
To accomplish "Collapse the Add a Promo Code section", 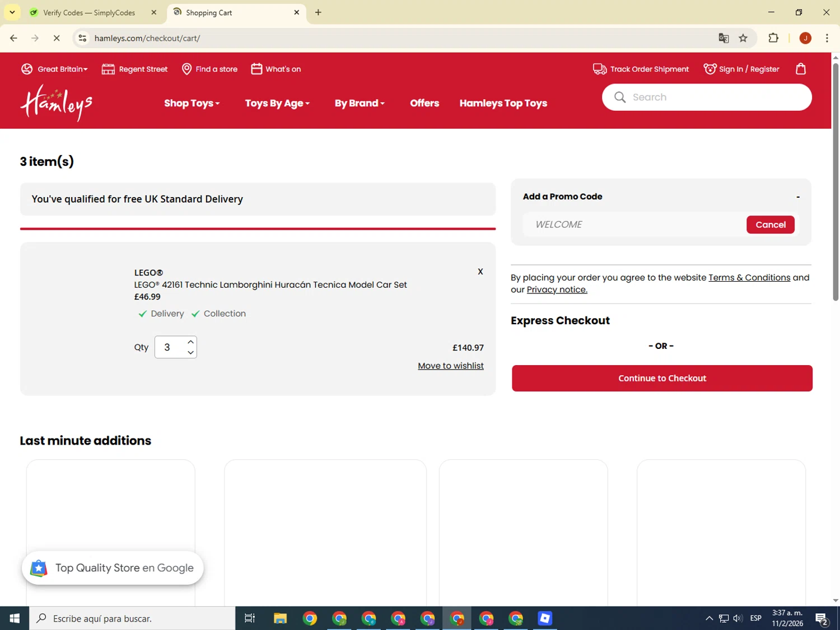I will pyautogui.click(x=798, y=197).
